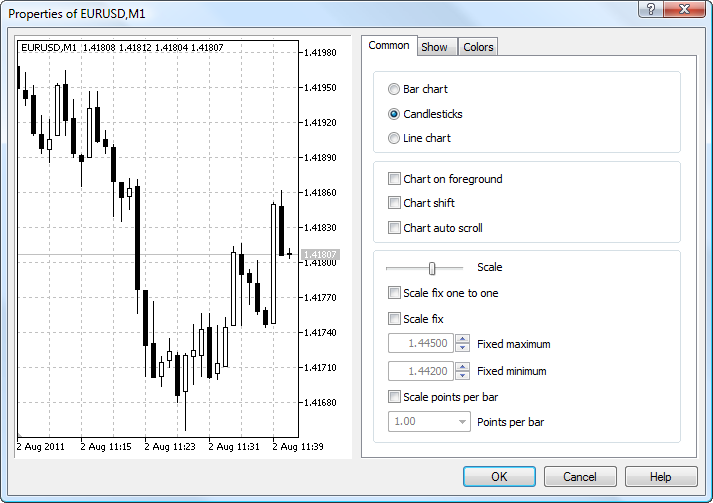Click the Fixed minimum spinner arrows

click(x=462, y=371)
